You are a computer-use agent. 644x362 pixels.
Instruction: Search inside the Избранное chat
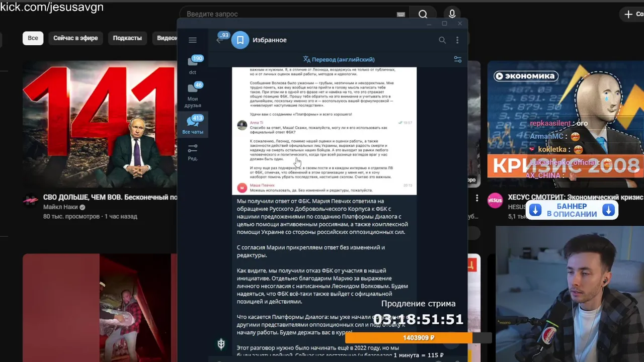pos(442,40)
